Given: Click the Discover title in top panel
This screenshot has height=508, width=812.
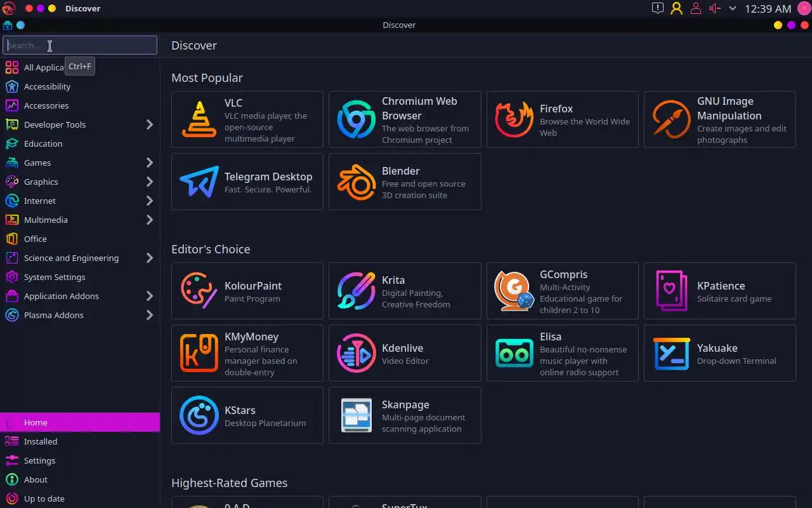Looking at the screenshot, I should pos(82,8).
